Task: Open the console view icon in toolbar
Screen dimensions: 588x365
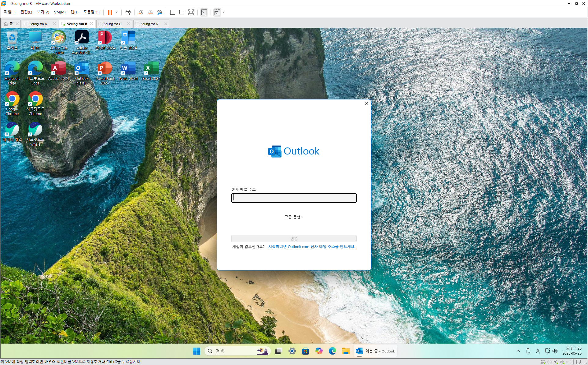Action: tap(204, 12)
